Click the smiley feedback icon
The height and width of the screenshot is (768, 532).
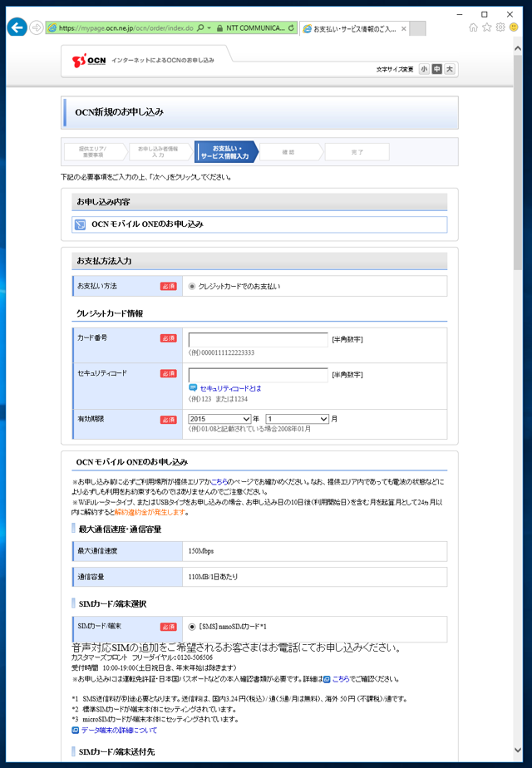coord(514,27)
